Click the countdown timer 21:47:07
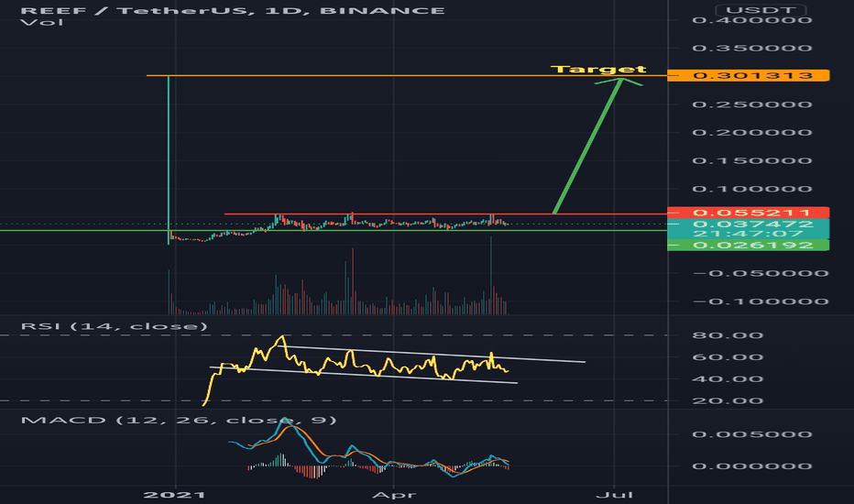Screen dimensions: 854x504 (749, 234)
